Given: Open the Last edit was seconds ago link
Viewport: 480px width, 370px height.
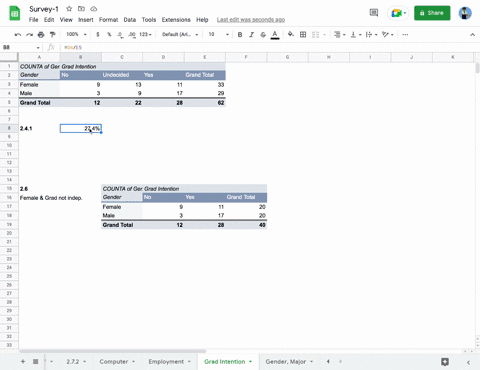Looking at the screenshot, I should pos(251,20).
